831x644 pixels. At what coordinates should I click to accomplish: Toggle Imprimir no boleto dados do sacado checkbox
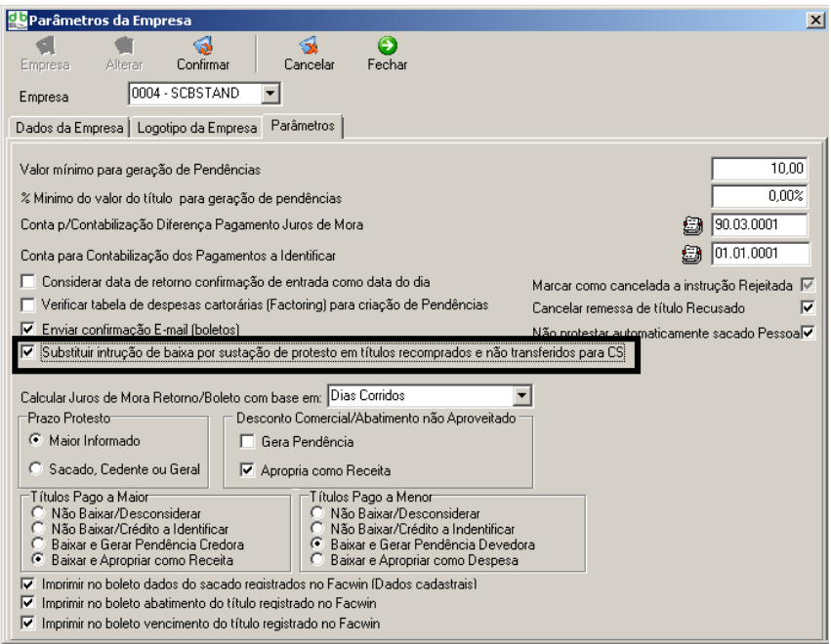[x=27, y=584]
